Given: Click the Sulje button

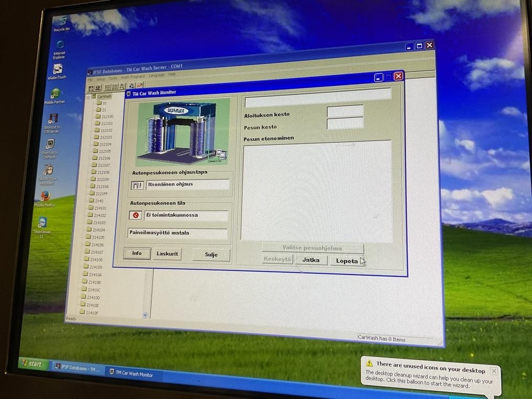Looking at the screenshot, I should [x=211, y=255].
